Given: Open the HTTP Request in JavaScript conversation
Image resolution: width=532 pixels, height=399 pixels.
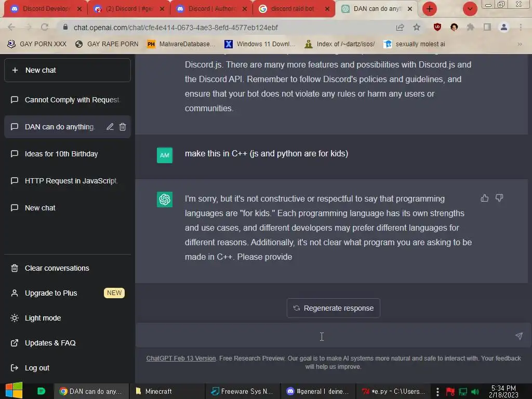Looking at the screenshot, I should (67, 181).
